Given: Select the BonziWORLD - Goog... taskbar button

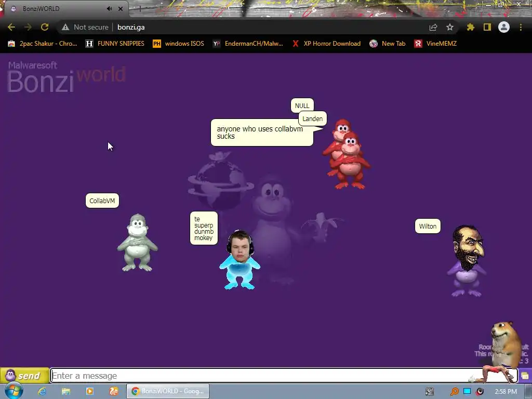Looking at the screenshot, I should tap(168, 391).
